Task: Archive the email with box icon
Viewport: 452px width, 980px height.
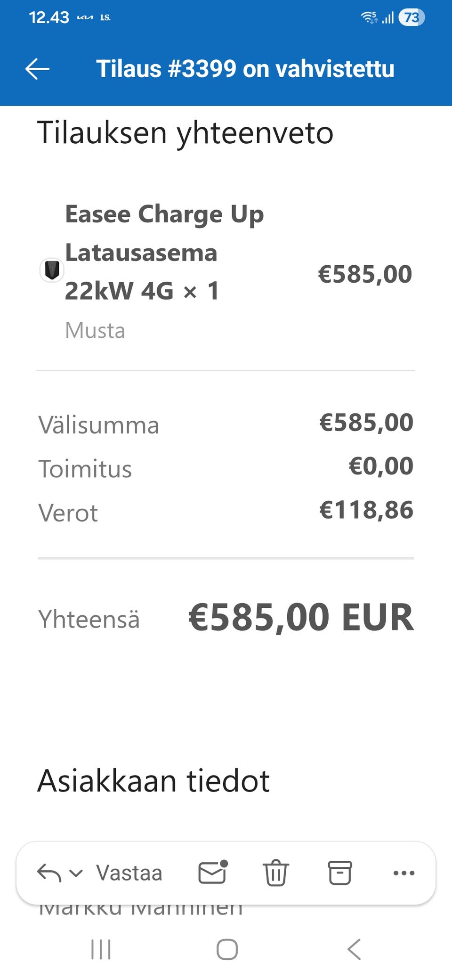Action: coord(339,873)
